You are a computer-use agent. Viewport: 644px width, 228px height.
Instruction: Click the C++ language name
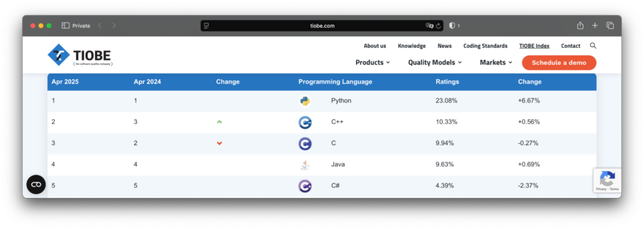[337, 122]
